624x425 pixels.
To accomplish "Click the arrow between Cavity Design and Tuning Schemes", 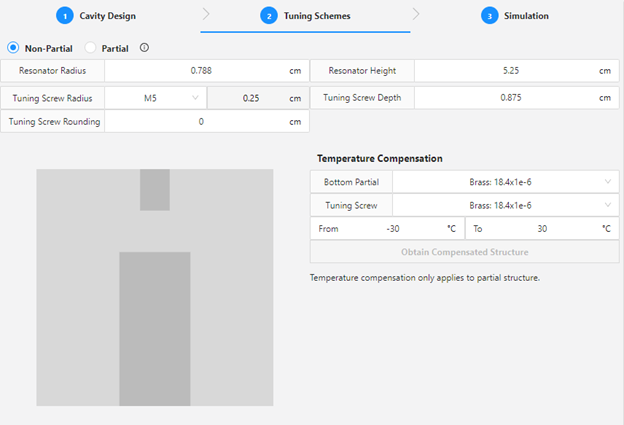I will point(206,14).
